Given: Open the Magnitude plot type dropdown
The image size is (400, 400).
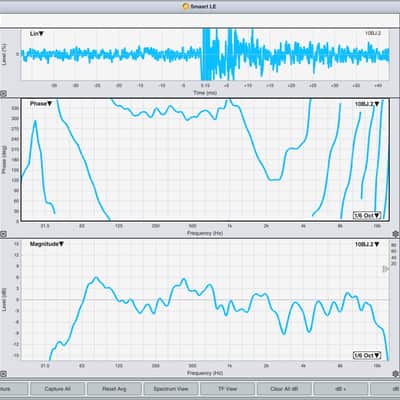Looking at the screenshot, I should (47, 244).
